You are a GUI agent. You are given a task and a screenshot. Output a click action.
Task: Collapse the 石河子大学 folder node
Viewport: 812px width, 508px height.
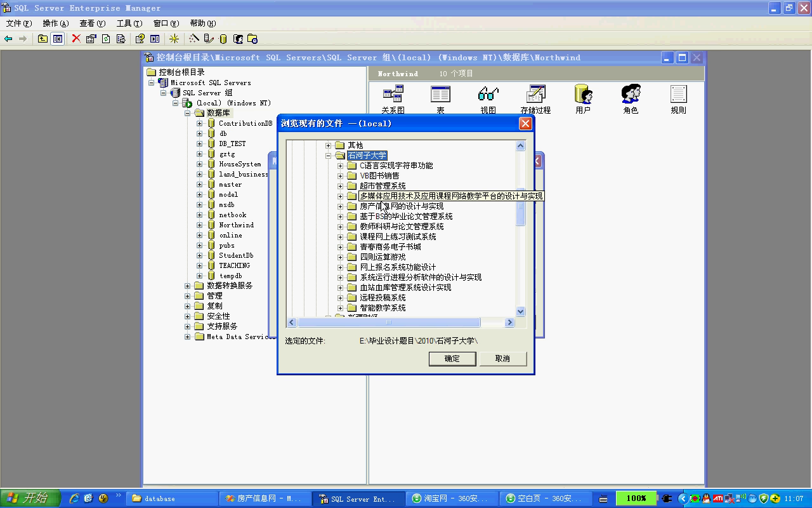point(329,156)
